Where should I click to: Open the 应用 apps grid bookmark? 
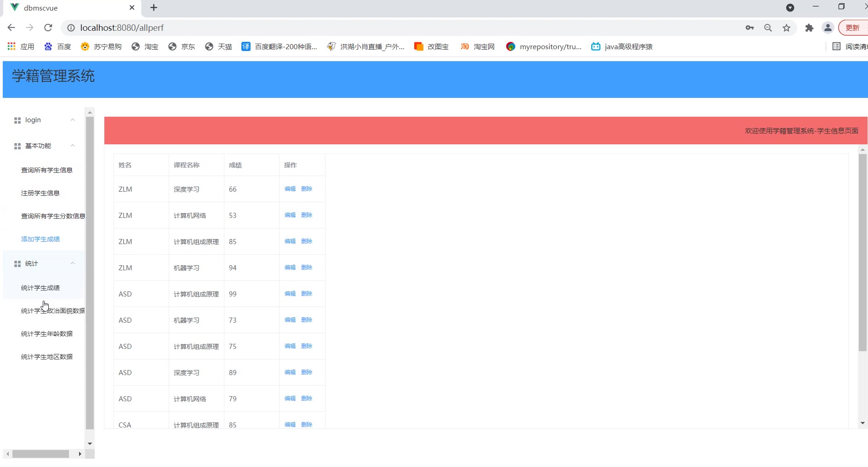[21, 46]
